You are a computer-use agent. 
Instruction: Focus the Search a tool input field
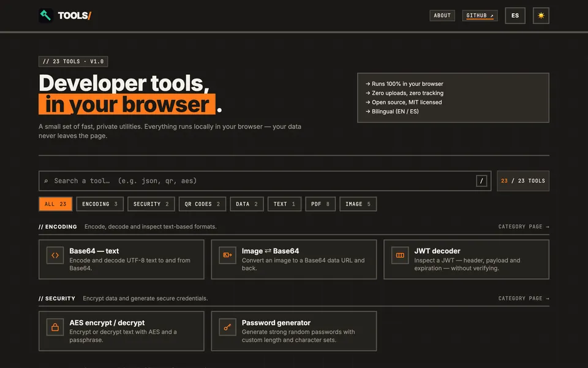[265, 180]
